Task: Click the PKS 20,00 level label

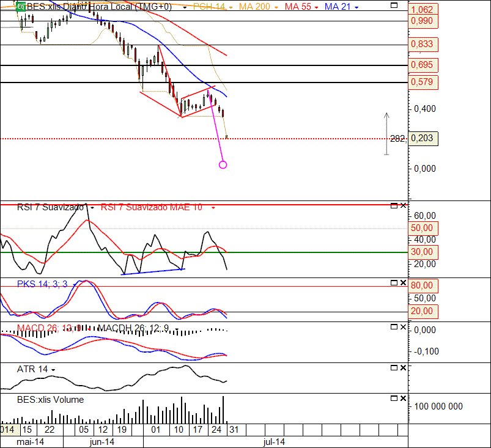Action: click(x=423, y=311)
